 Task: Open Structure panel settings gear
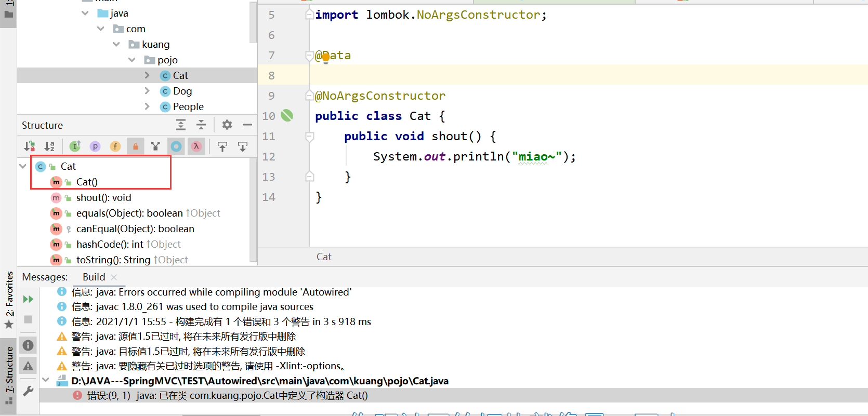pyautogui.click(x=227, y=125)
